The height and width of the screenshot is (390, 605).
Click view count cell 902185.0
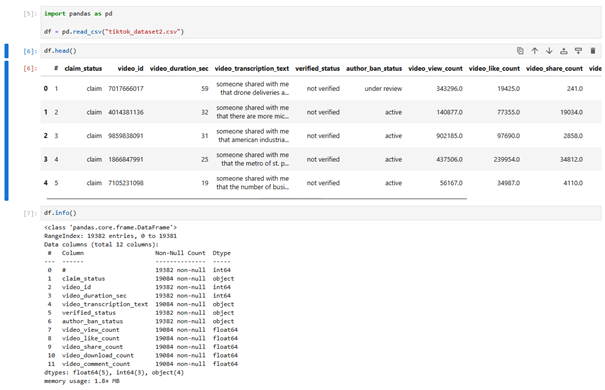pyautogui.click(x=450, y=136)
